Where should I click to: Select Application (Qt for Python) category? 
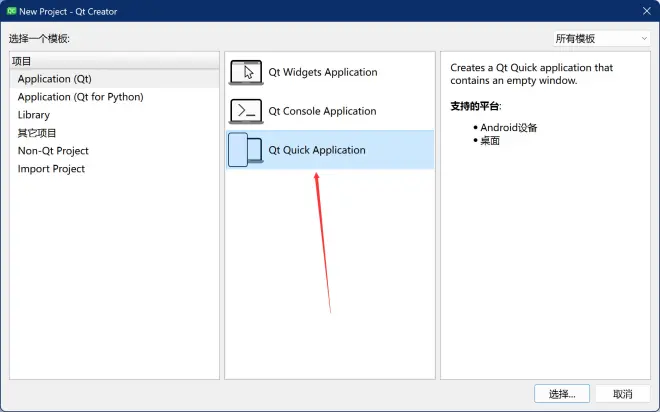coord(114,97)
